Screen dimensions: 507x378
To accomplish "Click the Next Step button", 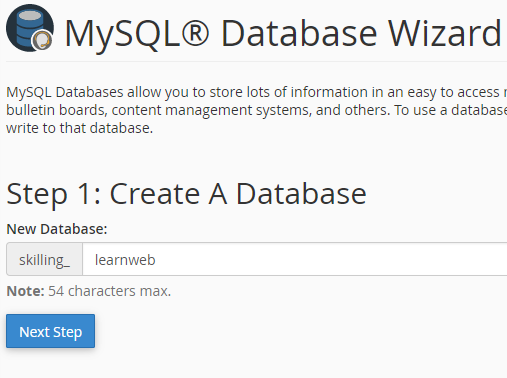I will (x=50, y=331).
